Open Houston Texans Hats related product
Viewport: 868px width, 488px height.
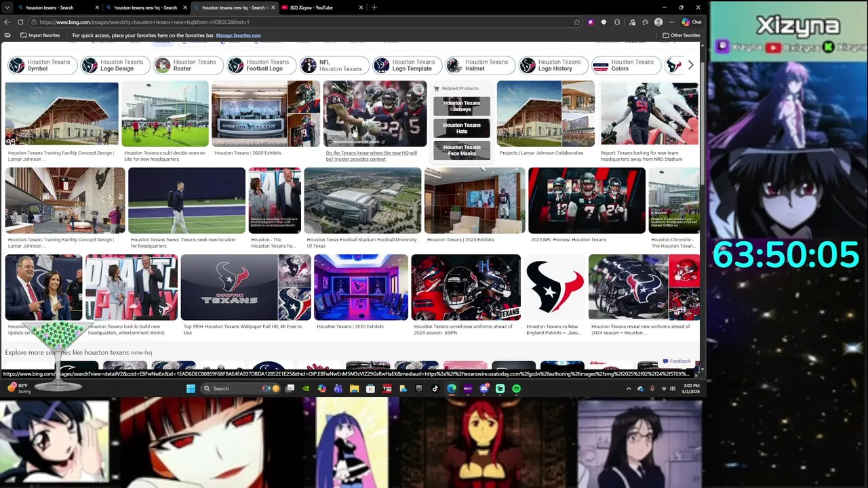click(462, 128)
